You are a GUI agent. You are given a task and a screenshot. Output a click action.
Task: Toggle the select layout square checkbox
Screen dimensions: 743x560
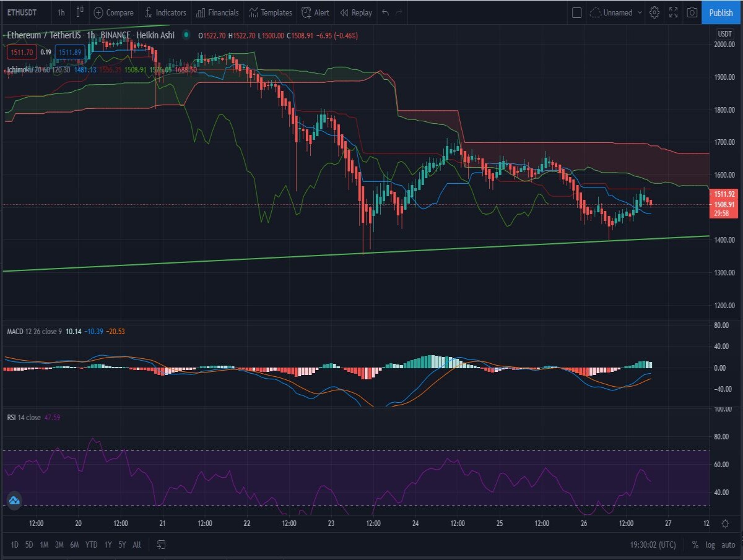tap(576, 12)
